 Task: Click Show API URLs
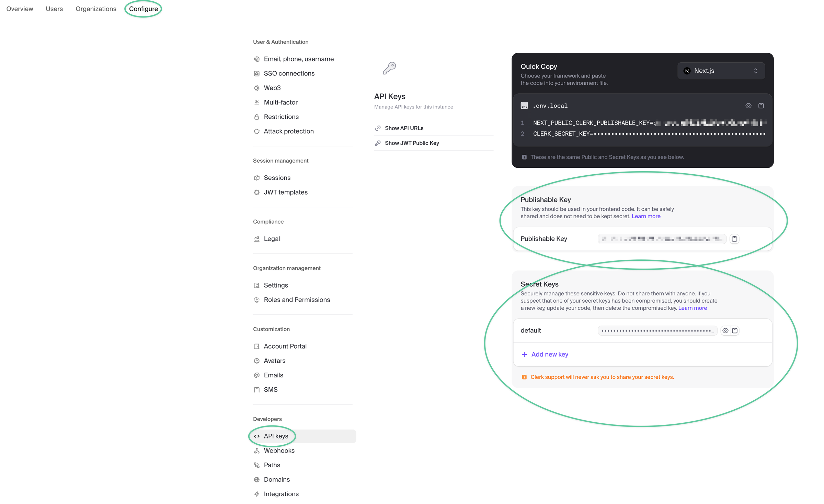pos(404,128)
